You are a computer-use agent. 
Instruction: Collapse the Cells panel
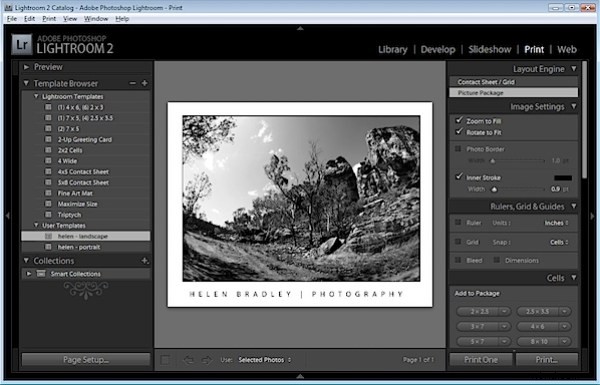574,277
